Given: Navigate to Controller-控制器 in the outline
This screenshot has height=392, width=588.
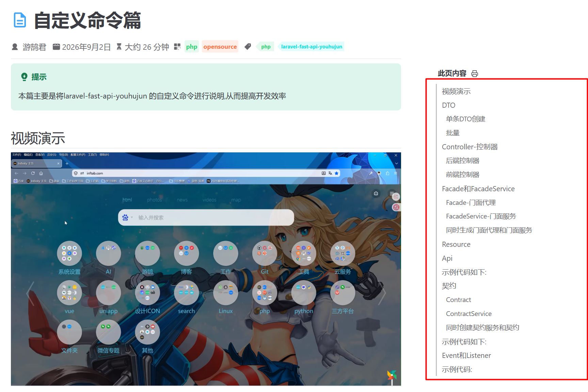Looking at the screenshot, I should (470, 147).
